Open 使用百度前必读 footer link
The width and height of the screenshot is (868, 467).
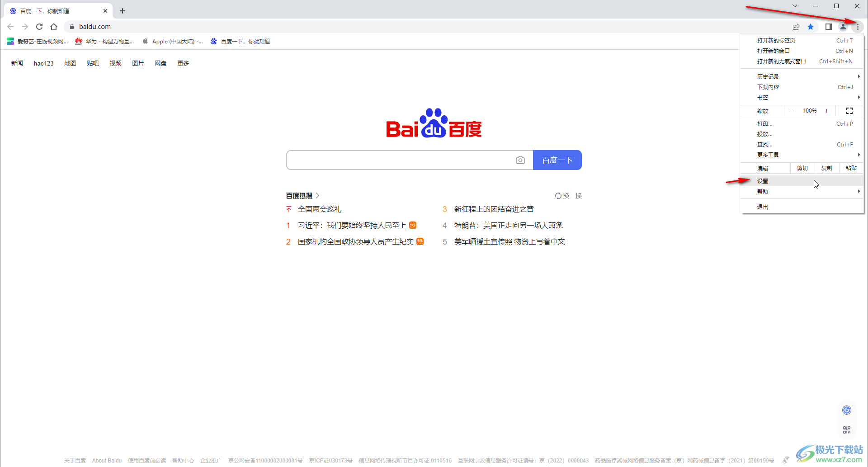(147, 461)
